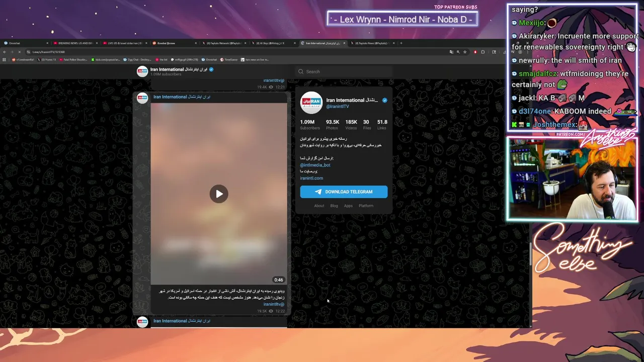Click the search magnifier icon
Image resolution: width=644 pixels, height=362 pixels.
click(x=301, y=71)
